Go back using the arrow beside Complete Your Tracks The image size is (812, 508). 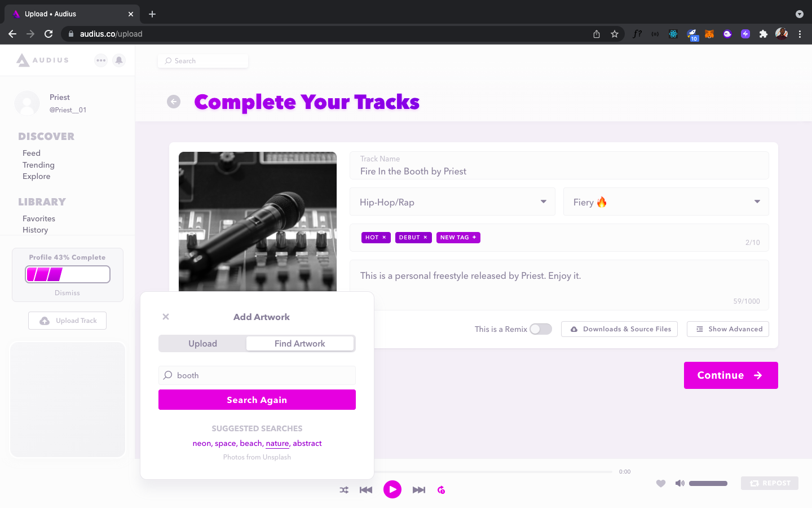point(174,102)
